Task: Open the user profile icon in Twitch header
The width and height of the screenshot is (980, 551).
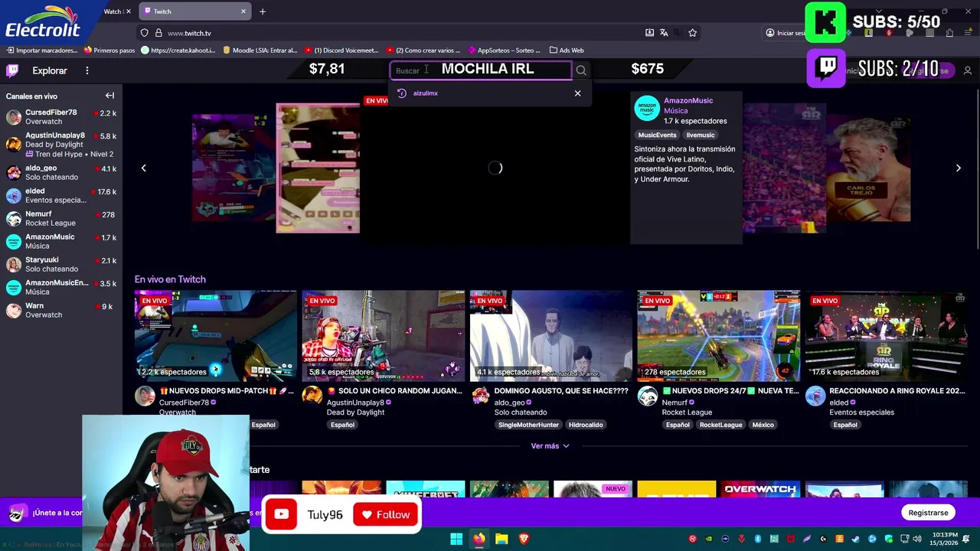Action: [x=968, y=70]
